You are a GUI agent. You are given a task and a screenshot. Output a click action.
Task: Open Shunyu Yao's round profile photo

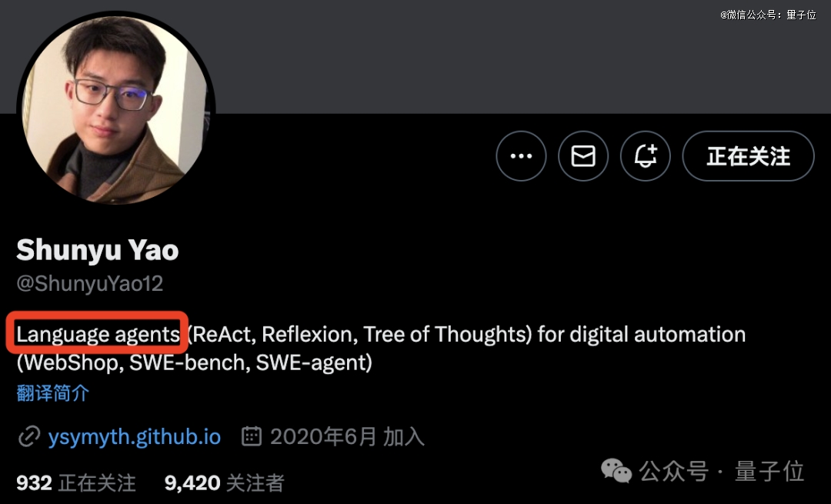(116, 108)
